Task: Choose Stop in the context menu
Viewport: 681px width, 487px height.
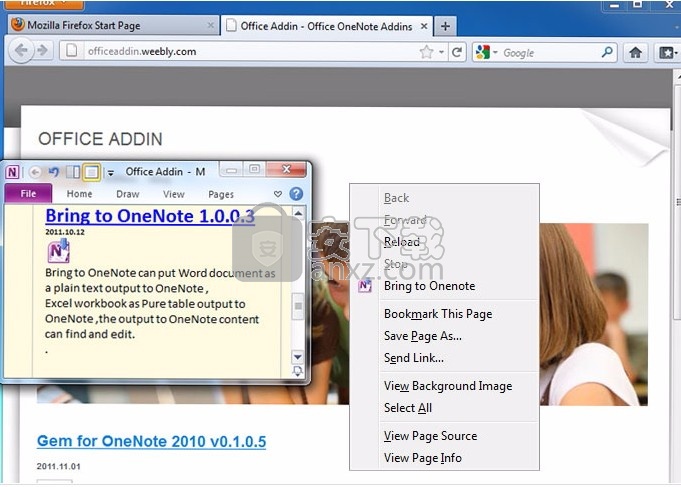Action: pyautogui.click(x=444, y=263)
